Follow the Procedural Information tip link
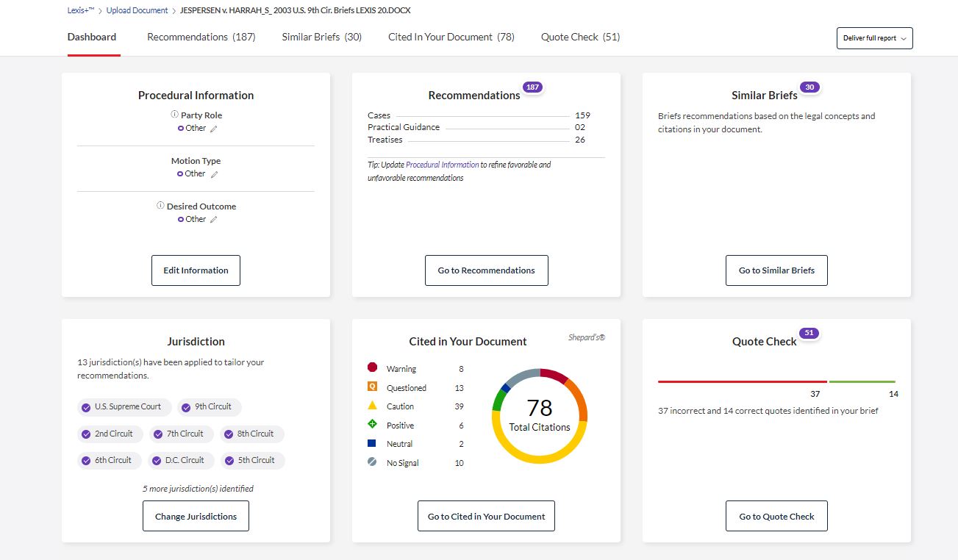Screen dimensions: 958x560 point(442,165)
